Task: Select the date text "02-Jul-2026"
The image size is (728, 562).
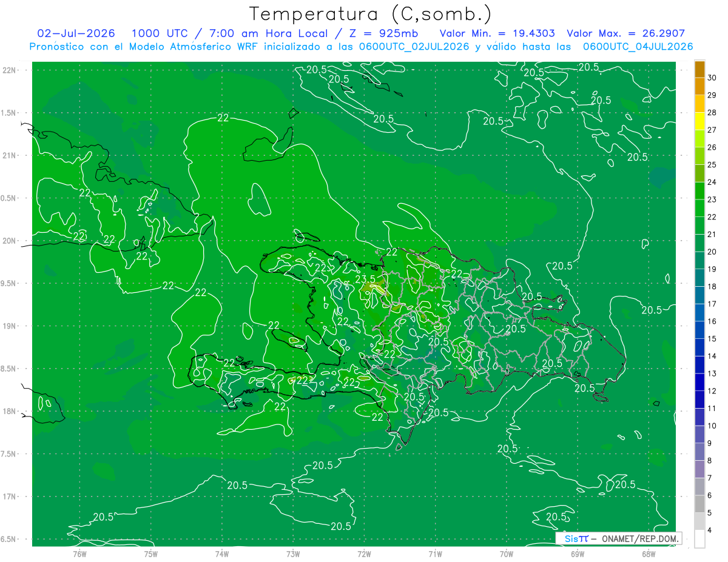Action: point(76,33)
